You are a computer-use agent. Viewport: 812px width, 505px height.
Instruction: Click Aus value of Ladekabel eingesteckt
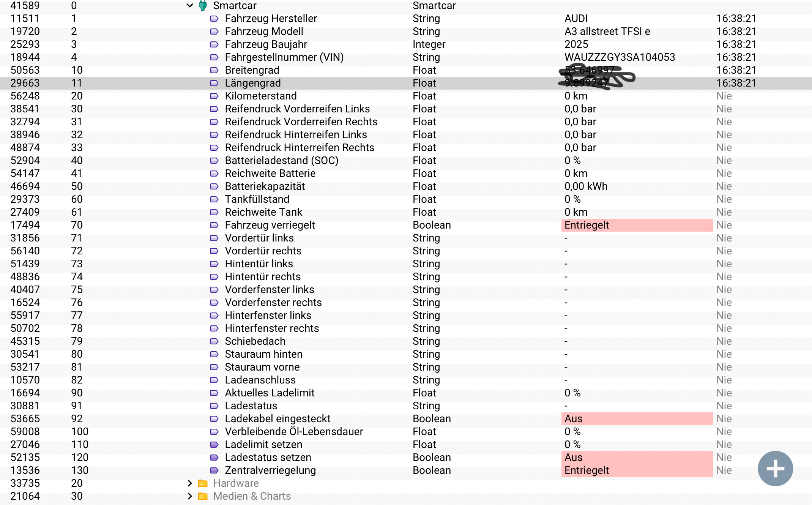(x=637, y=419)
